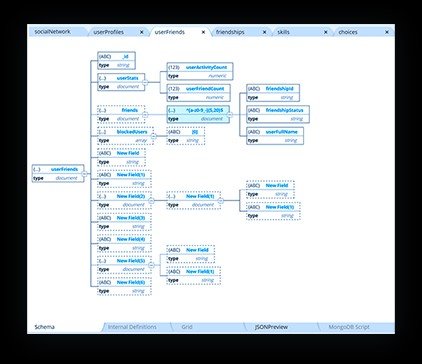Select the highlighted ^[a-z0-9_-]{5,20}$ pattern field

(198, 114)
